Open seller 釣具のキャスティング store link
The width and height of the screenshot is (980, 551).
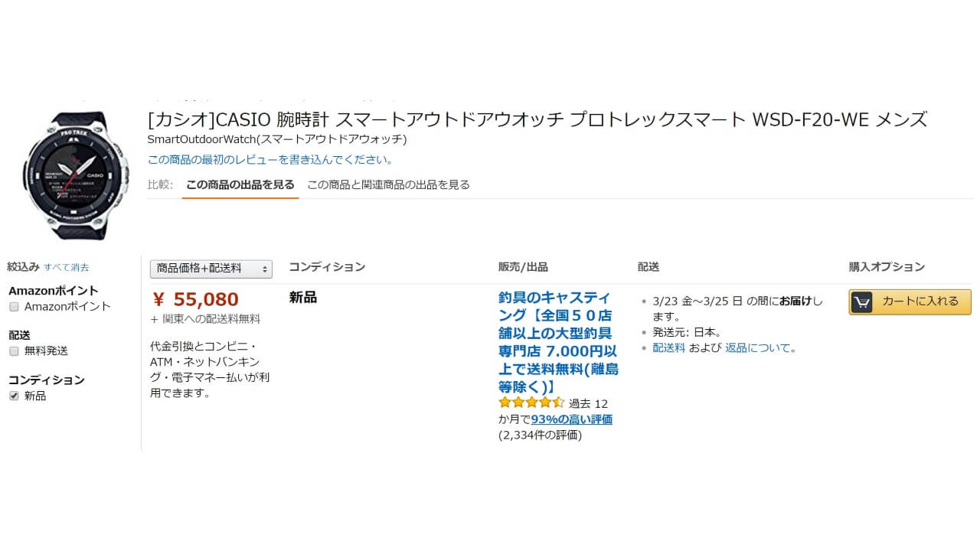557,342
